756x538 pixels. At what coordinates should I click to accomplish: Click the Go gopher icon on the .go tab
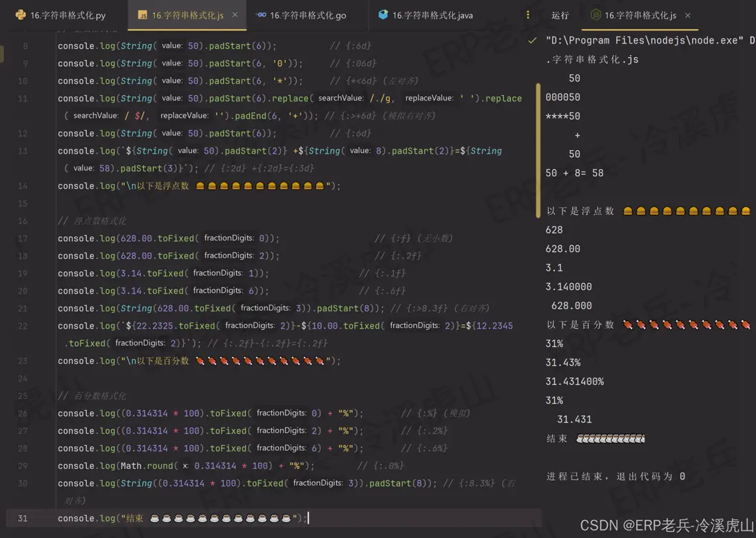point(262,13)
